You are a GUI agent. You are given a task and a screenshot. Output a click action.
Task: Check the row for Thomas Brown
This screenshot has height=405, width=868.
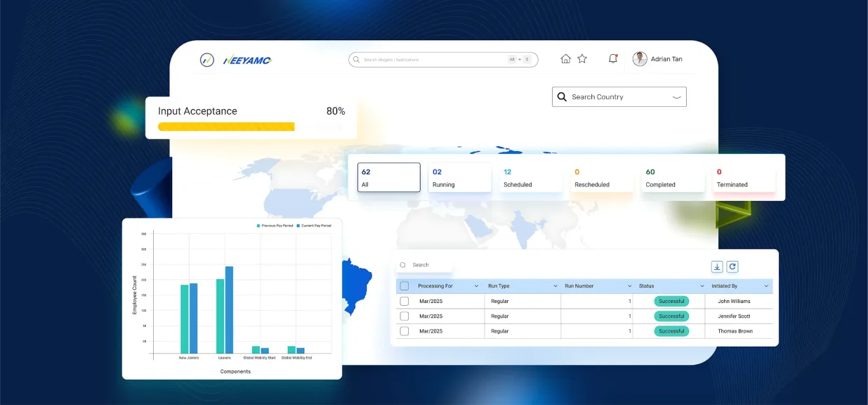click(x=404, y=331)
